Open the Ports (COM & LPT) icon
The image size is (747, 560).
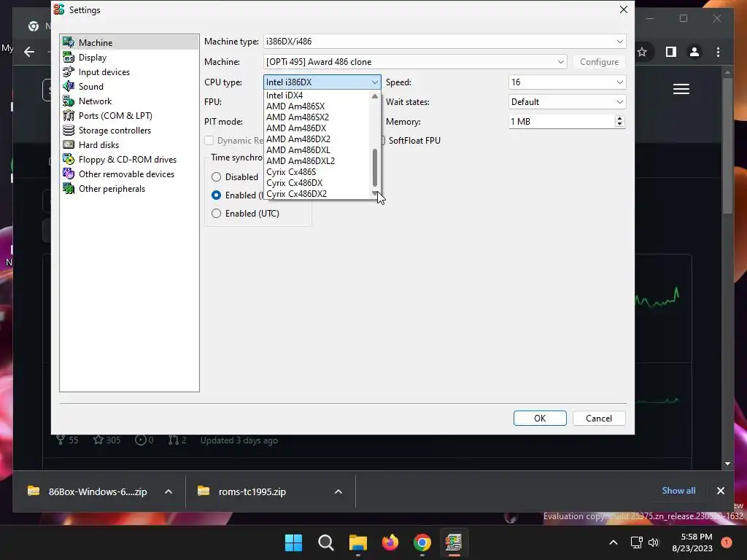tap(69, 116)
